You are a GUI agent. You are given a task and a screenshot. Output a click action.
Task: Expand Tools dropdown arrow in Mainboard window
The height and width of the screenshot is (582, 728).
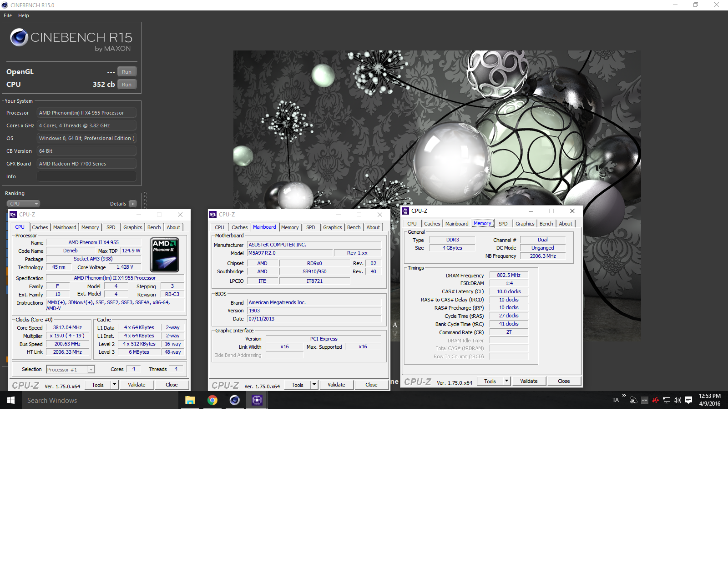click(x=314, y=385)
